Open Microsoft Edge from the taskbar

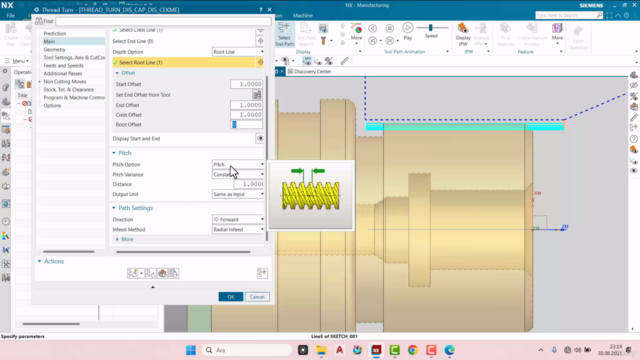pos(449,350)
